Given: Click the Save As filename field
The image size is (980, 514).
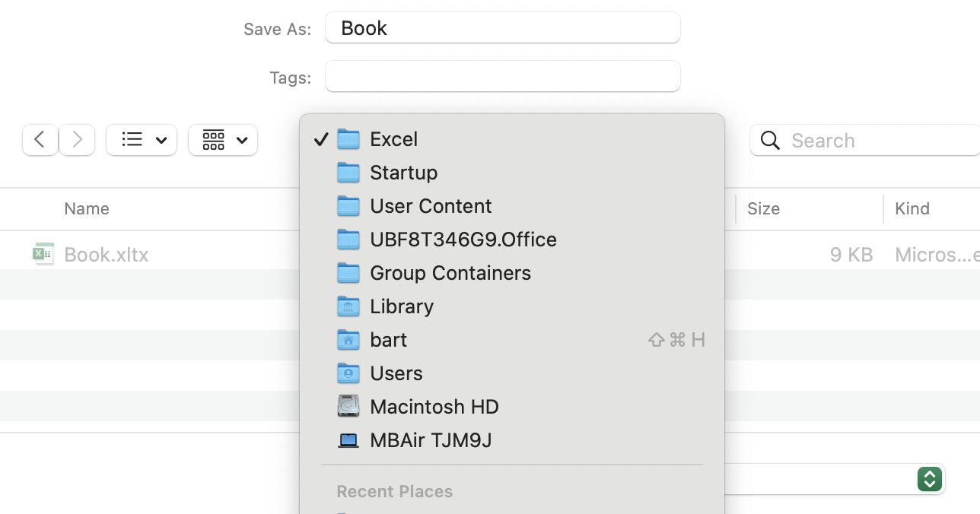Looking at the screenshot, I should [502, 28].
